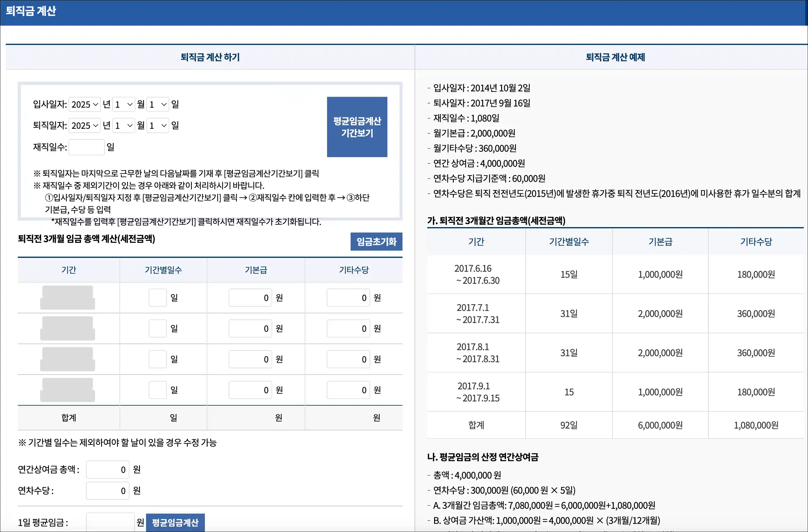
Task: Click the 360,000원 cell in 2017.8.1 row
Action: coord(756,353)
